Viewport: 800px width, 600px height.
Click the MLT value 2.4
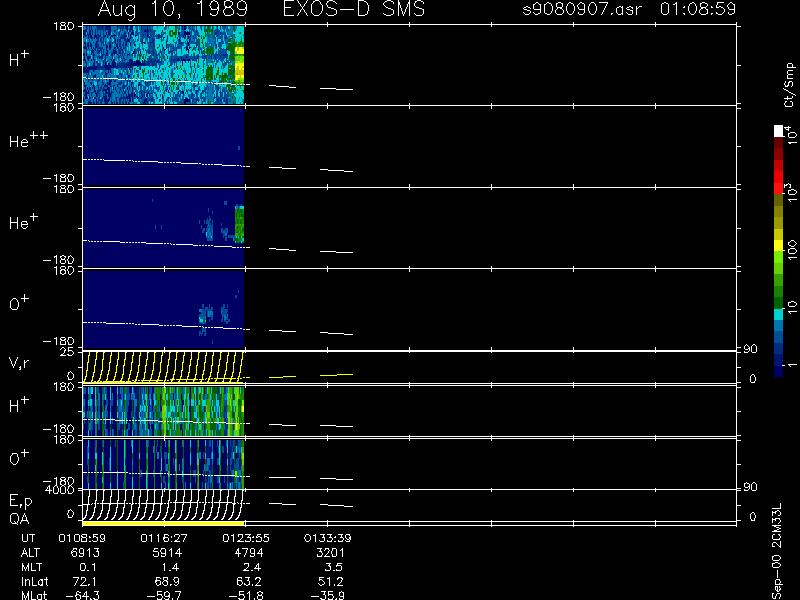coord(252,567)
